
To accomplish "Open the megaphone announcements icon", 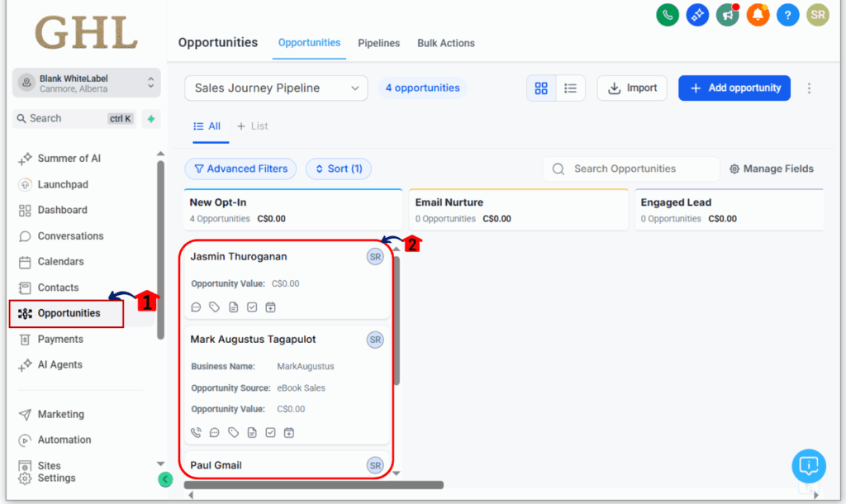I will point(727,15).
